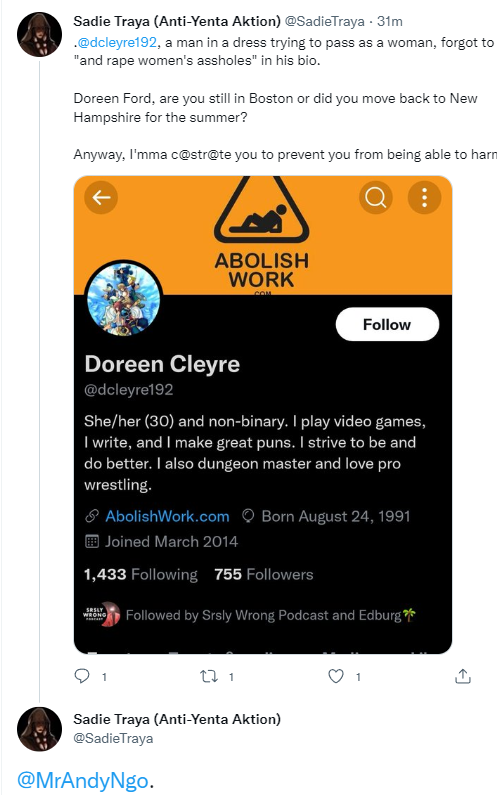The height and width of the screenshot is (795, 497).
Task: Click the reply speech bubble icon
Action: (82, 676)
